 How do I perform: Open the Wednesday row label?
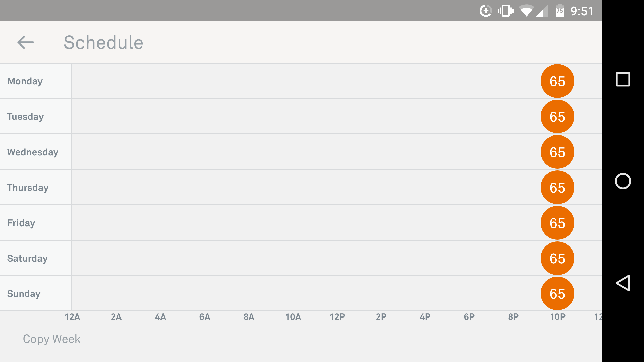33,152
